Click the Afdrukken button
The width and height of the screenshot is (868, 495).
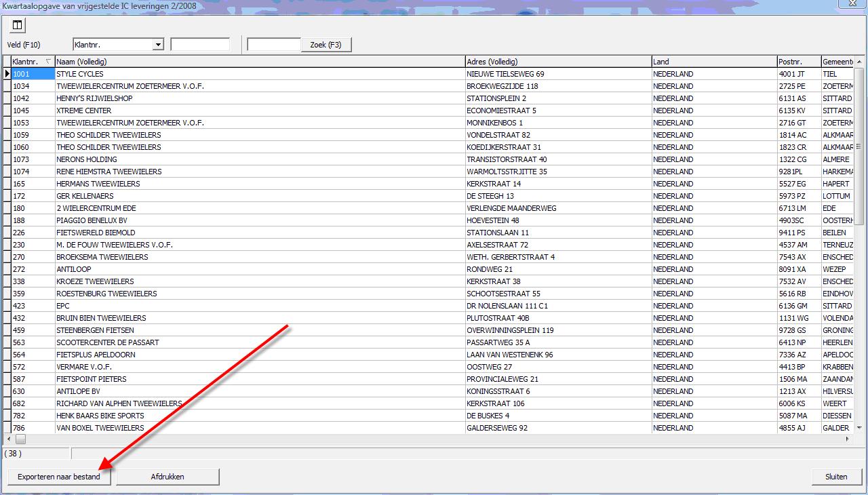click(x=167, y=477)
